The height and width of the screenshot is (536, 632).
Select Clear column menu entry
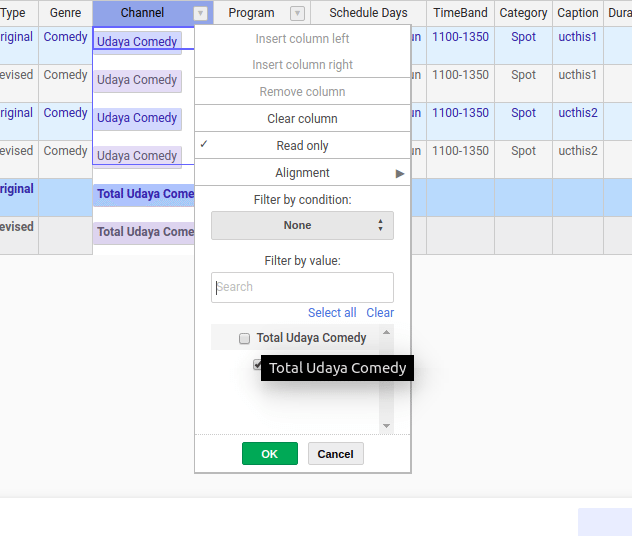(302, 118)
